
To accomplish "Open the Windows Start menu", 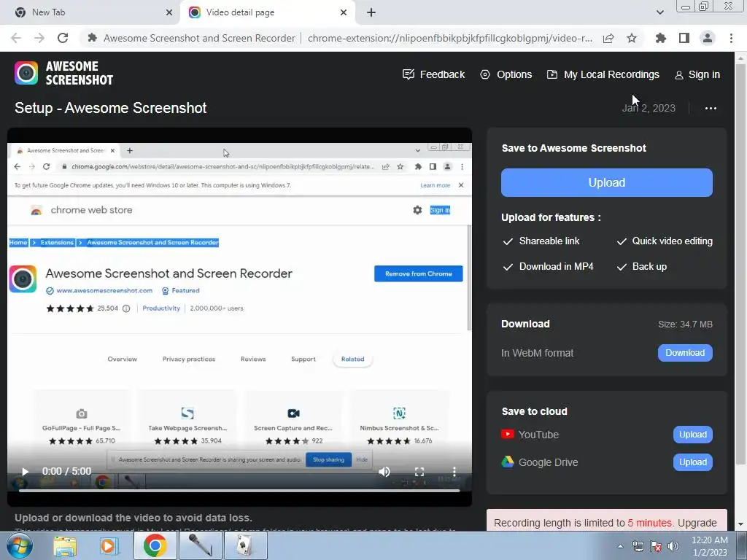I will (19, 545).
